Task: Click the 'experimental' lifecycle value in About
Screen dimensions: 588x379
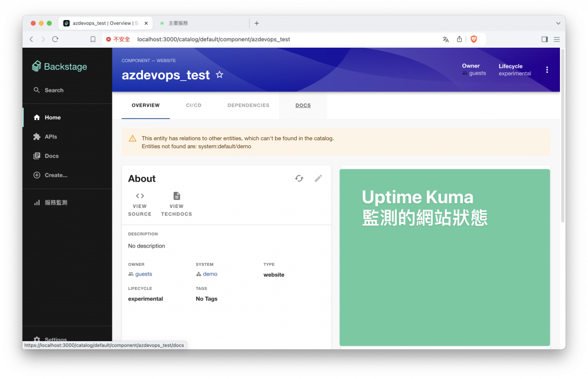Action: pos(145,299)
